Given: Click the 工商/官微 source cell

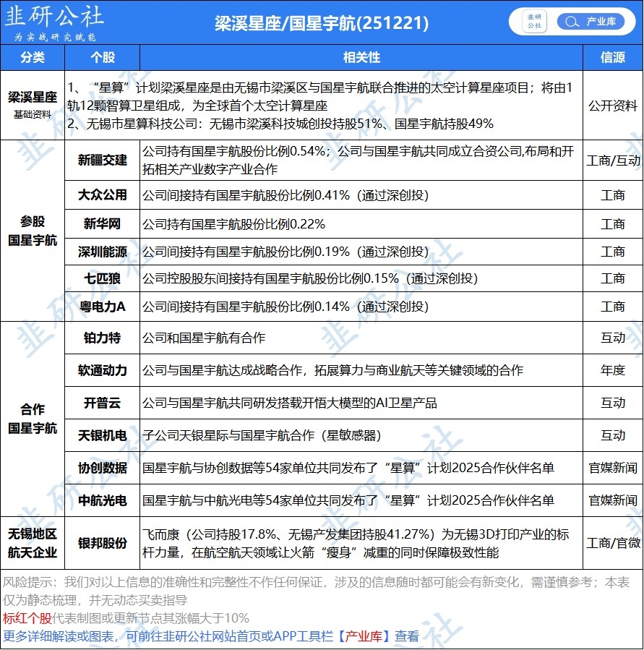Looking at the screenshot, I should tap(612, 543).
